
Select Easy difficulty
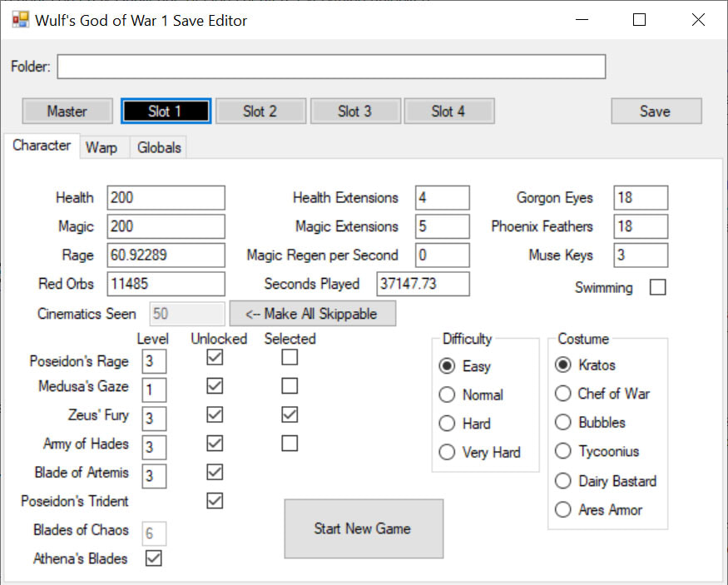click(x=465, y=366)
